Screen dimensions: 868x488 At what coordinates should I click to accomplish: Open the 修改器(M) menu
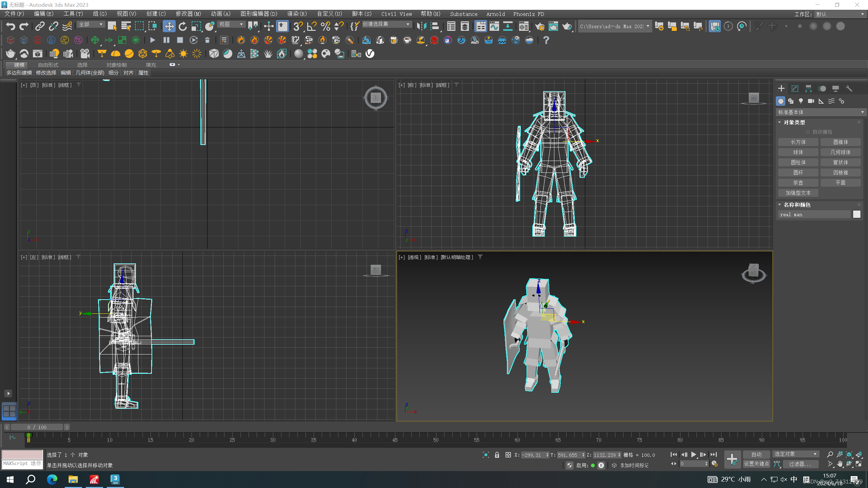coord(188,14)
